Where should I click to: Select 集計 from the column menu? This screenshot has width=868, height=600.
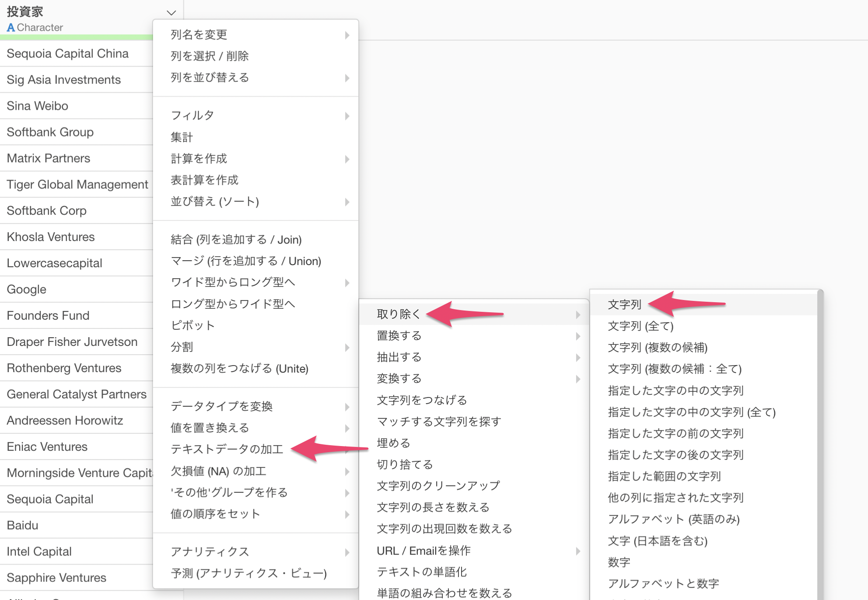(x=182, y=137)
